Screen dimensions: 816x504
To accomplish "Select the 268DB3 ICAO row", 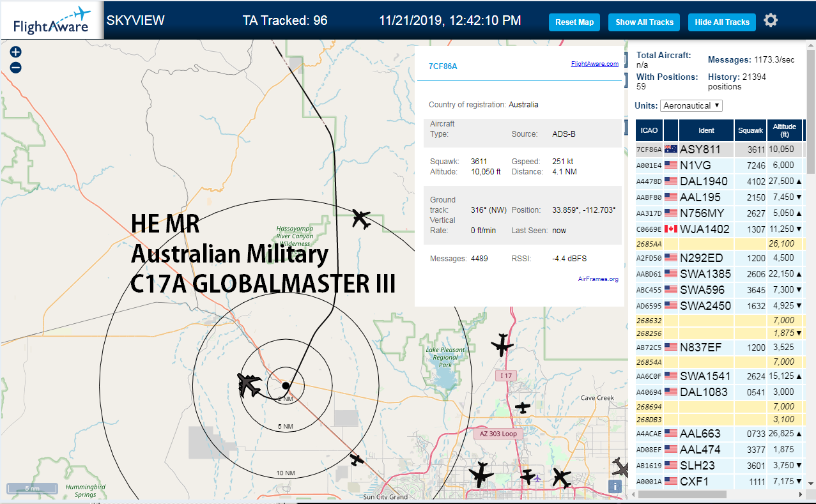I will coord(719,419).
